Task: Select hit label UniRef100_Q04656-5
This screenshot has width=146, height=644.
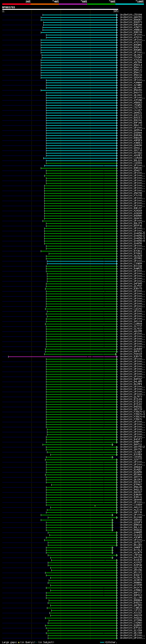Action: click(132, 233)
